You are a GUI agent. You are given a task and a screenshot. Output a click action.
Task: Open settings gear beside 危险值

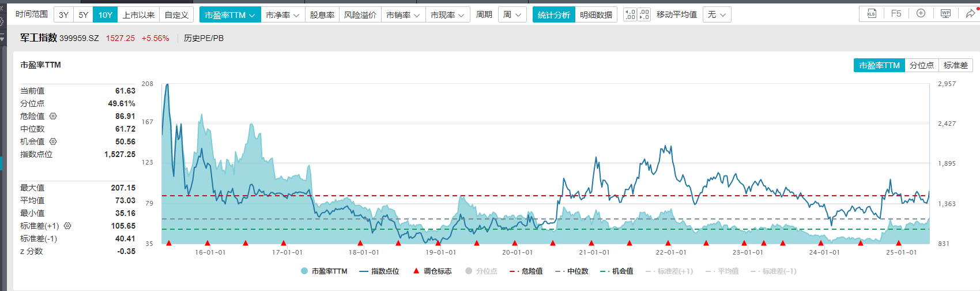click(x=53, y=116)
